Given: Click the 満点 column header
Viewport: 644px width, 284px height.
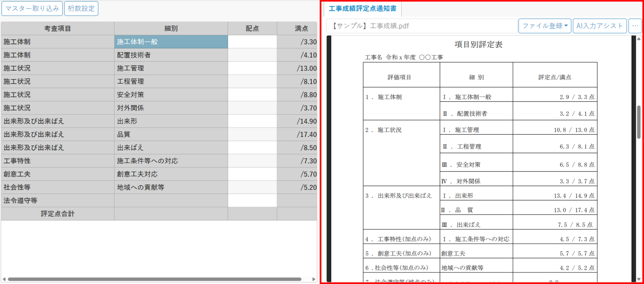Looking at the screenshot, I should pyautogui.click(x=301, y=29).
